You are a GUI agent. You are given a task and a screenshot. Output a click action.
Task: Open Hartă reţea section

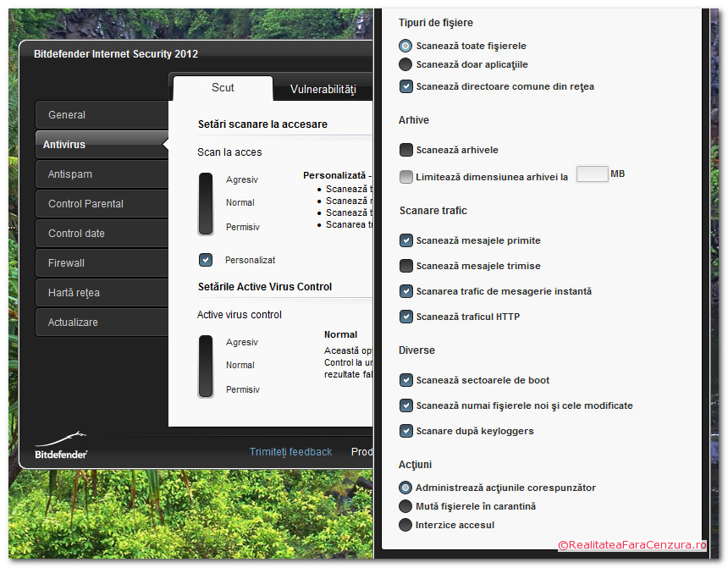coord(102,293)
